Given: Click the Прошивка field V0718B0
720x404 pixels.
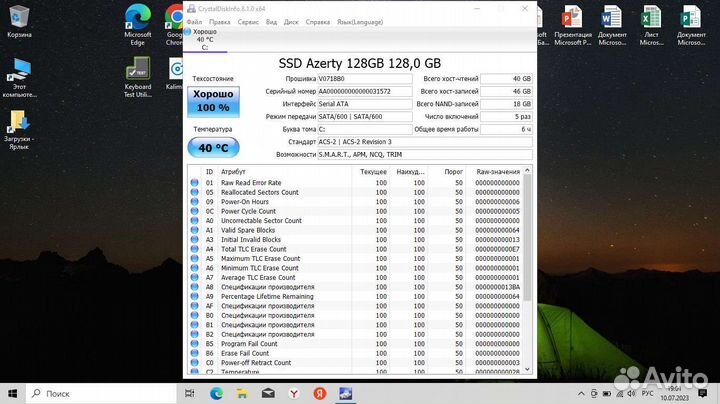Looking at the screenshot, I should coord(365,79).
